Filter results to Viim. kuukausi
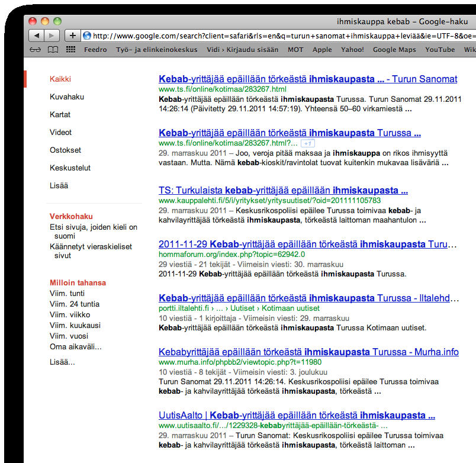 click(75, 325)
